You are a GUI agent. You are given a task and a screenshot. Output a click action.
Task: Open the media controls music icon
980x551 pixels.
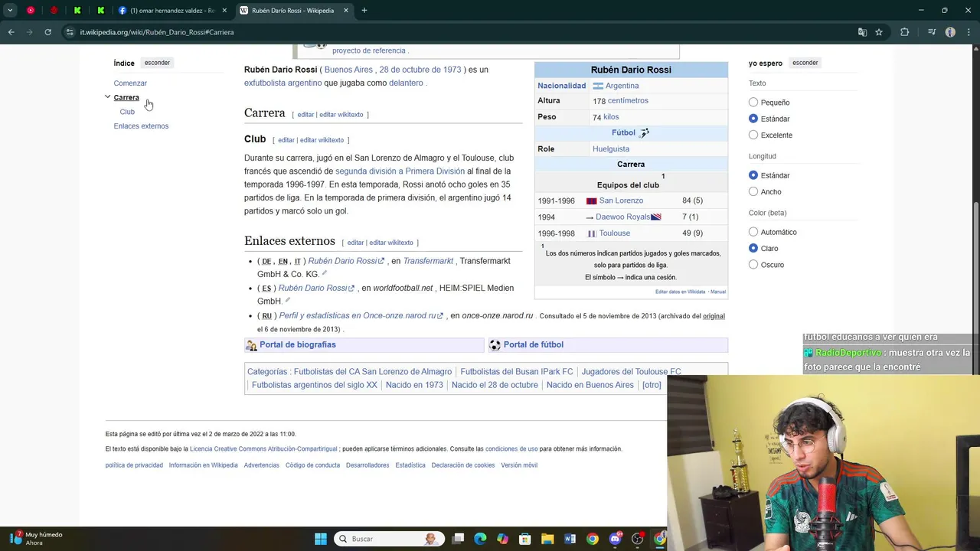coord(932,32)
